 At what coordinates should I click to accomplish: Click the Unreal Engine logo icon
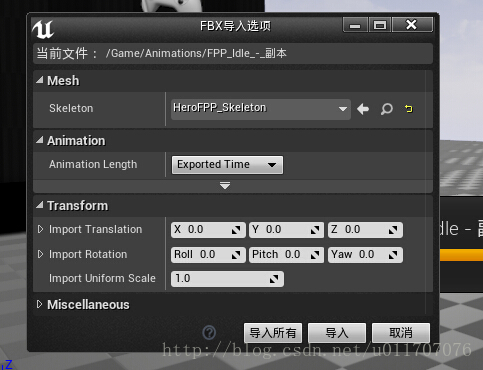pos(43,29)
